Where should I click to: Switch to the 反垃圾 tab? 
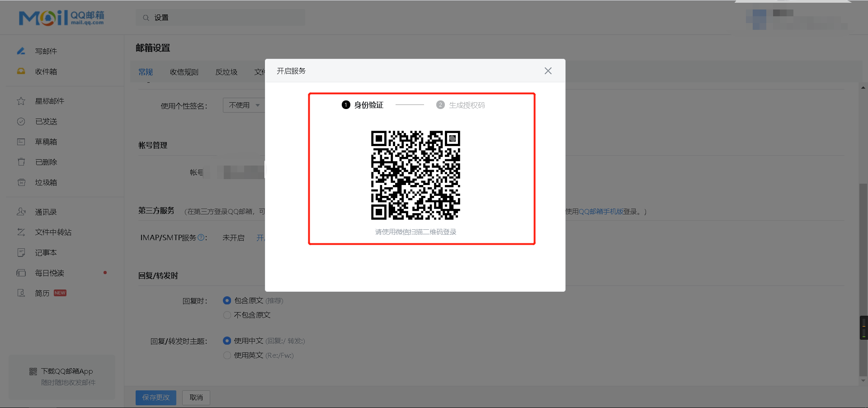click(x=226, y=72)
